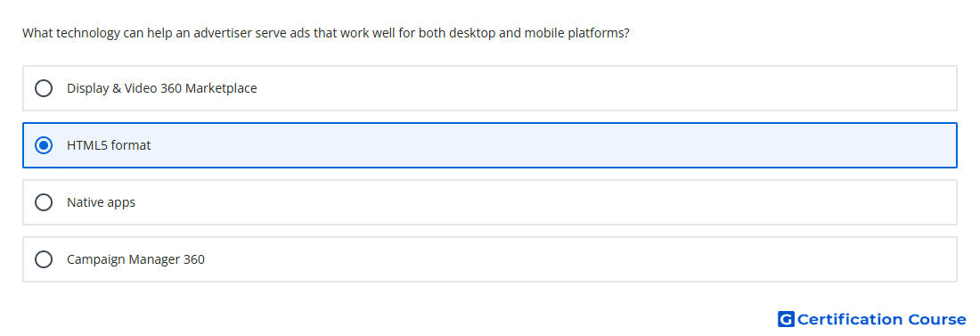Click the word "technology" in the question
This screenshot has height=336, width=980.
click(x=88, y=33)
